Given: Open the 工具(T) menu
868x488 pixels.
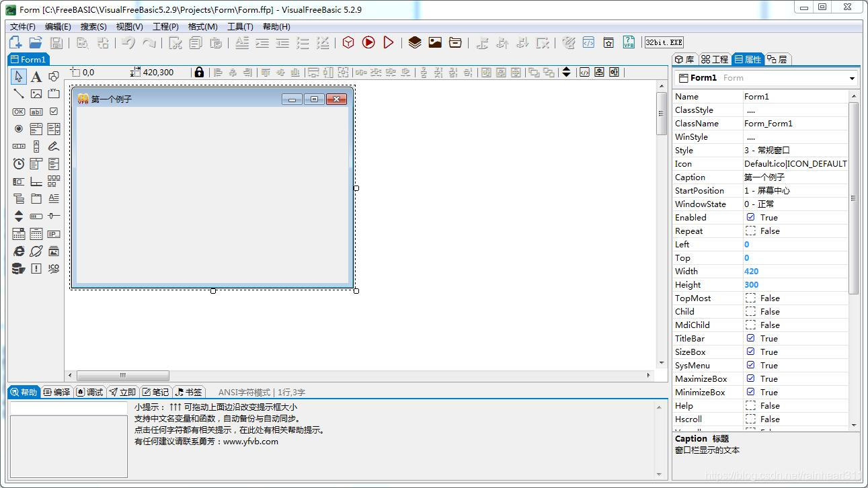Looking at the screenshot, I should (x=240, y=27).
